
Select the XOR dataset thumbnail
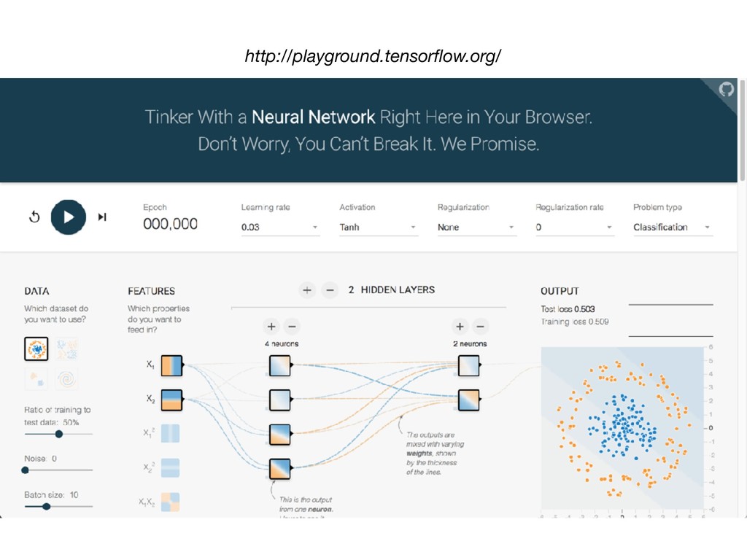66,349
